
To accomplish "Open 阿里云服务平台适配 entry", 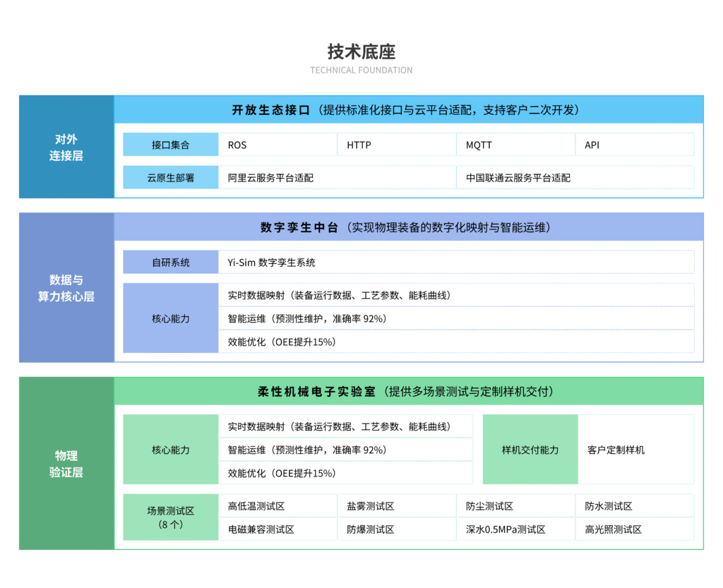I will tap(337, 178).
